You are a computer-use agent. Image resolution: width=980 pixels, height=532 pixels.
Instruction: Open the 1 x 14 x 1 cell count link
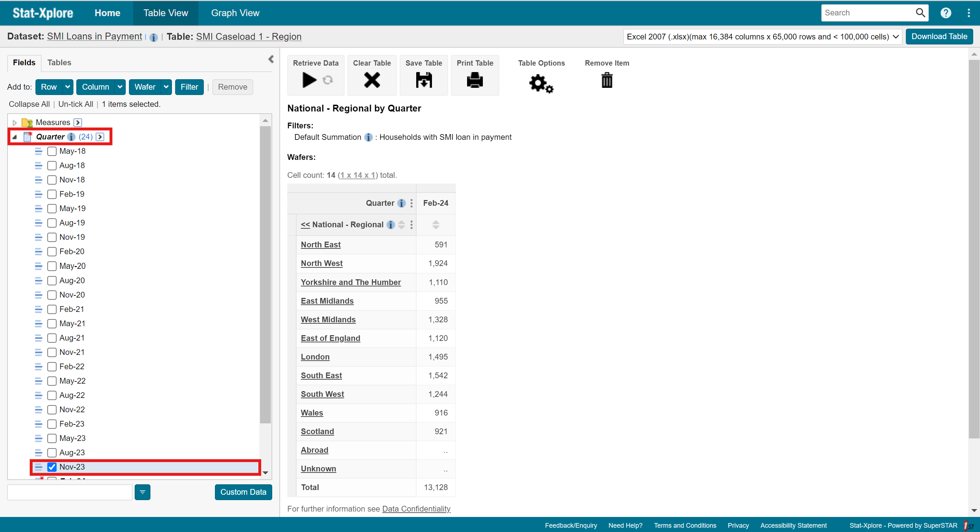357,175
